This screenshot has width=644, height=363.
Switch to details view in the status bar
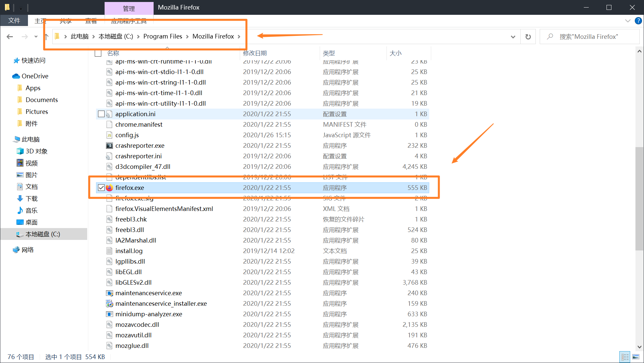click(x=625, y=357)
